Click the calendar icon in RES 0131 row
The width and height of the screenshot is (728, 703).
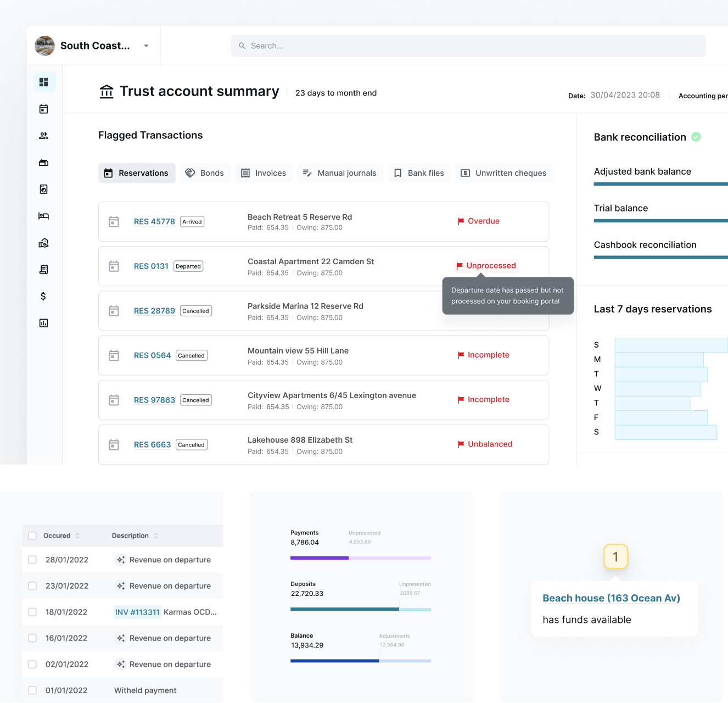tap(114, 266)
